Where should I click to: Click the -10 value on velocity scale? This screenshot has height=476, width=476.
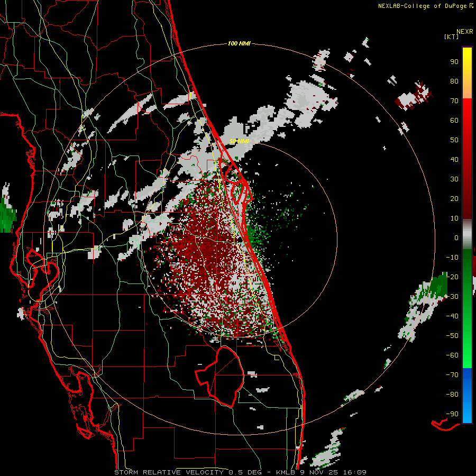pos(452,258)
